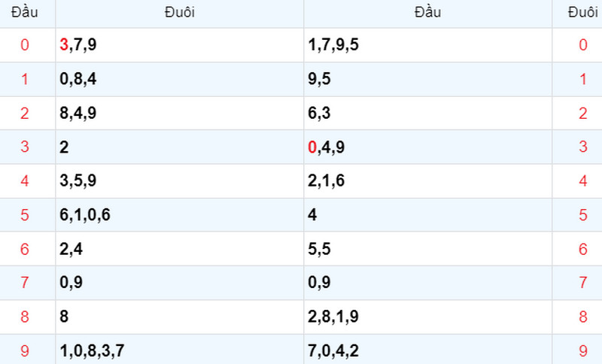Select the cell with values 1,0,8,3,7

pyautogui.click(x=180, y=350)
